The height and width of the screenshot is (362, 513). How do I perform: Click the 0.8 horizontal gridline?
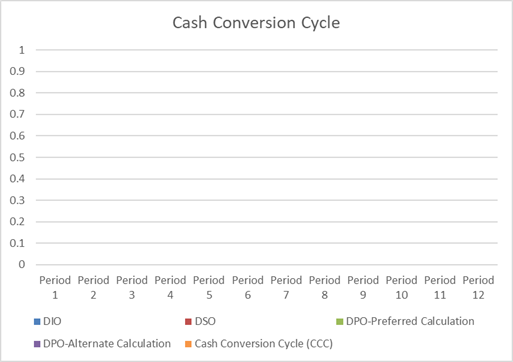point(267,93)
